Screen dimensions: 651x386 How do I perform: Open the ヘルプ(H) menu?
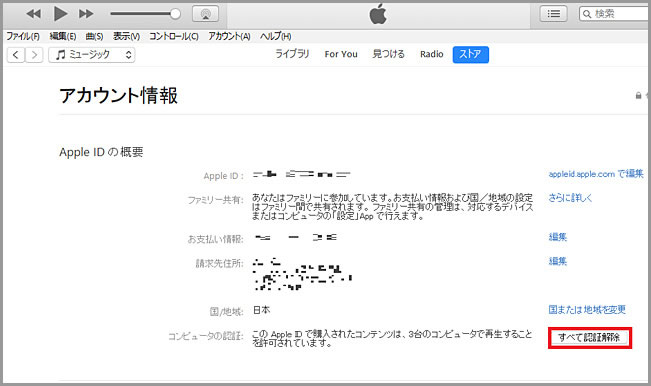pos(275,37)
